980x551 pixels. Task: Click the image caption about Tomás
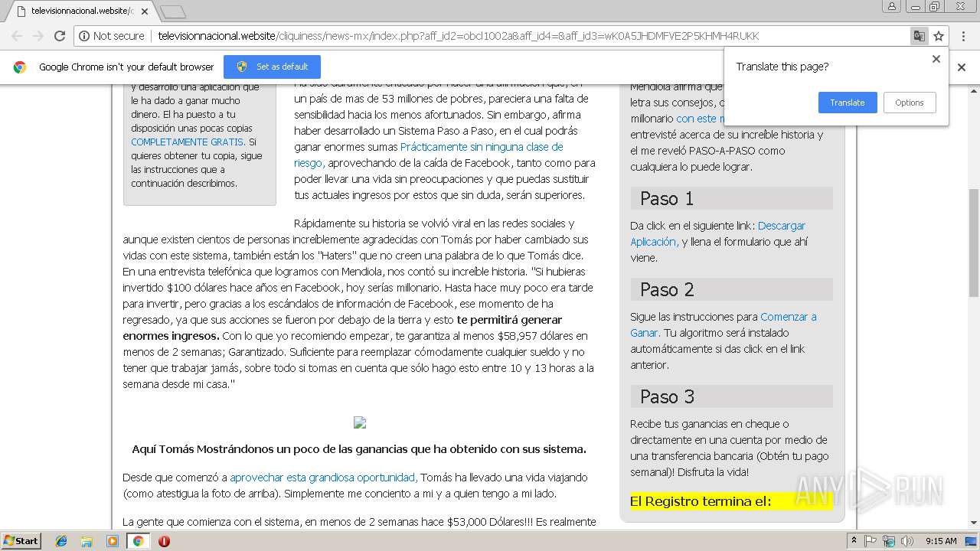(359, 449)
